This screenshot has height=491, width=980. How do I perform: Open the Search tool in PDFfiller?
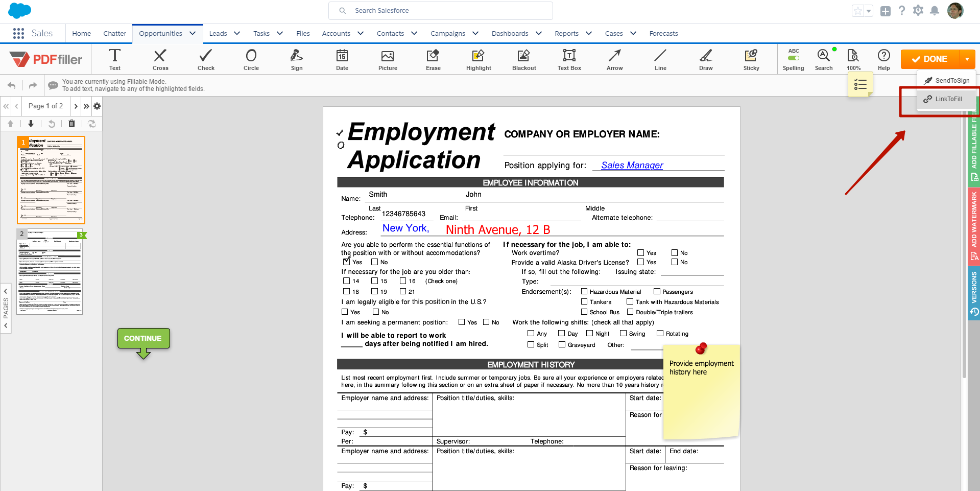824,59
